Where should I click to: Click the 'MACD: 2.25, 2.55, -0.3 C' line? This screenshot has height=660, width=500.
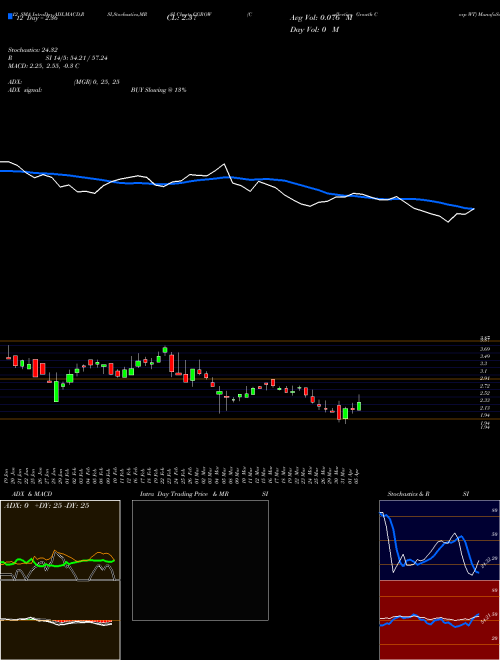44,66
